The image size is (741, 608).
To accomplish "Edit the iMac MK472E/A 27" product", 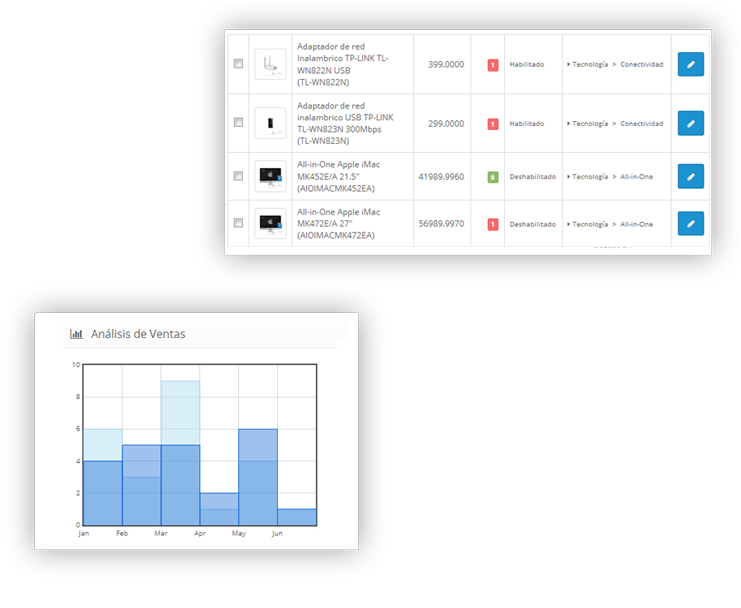I will [690, 224].
